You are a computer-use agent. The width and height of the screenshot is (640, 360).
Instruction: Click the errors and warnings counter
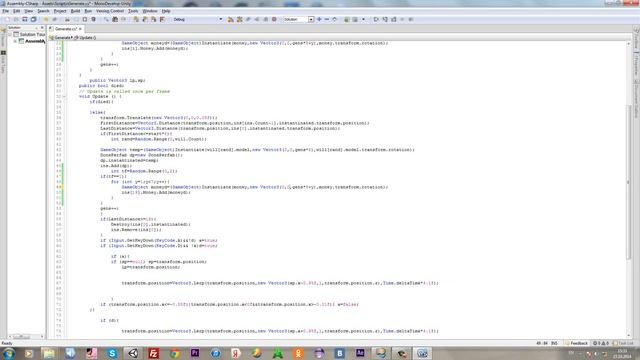(x=601, y=343)
